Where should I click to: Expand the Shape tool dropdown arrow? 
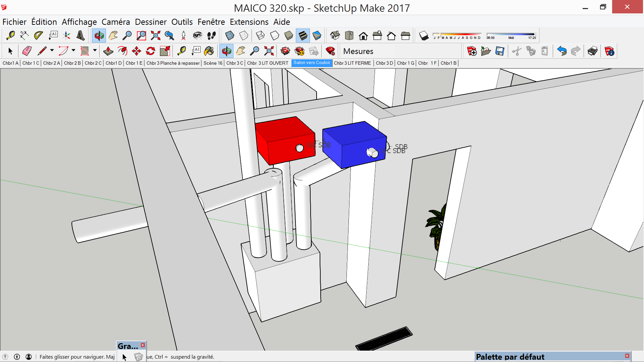[95, 50]
